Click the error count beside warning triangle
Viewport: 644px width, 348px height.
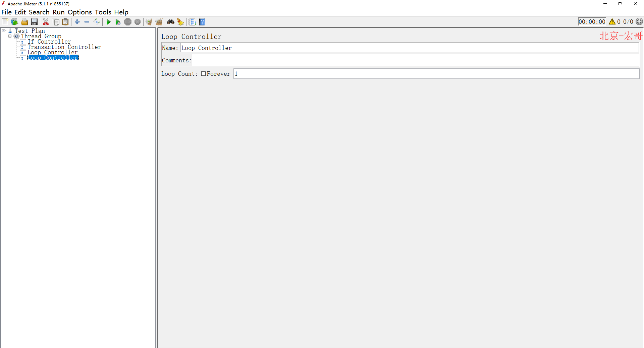619,22
